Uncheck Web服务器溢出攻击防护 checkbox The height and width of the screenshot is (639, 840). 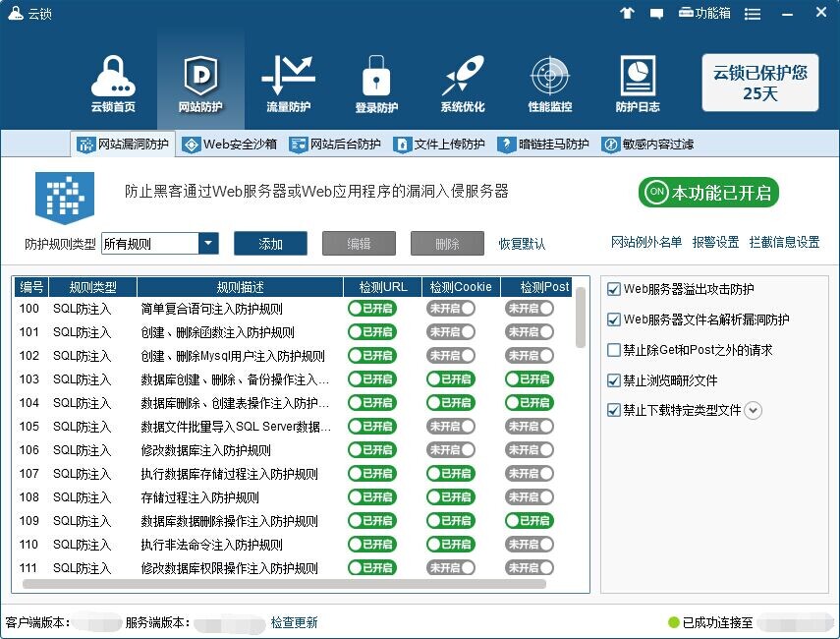coord(614,290)
